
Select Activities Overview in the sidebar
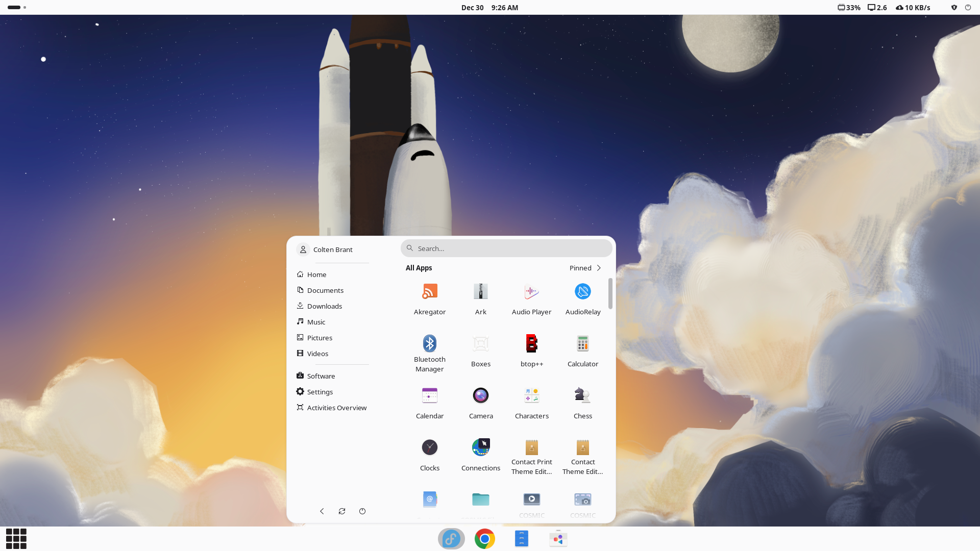pos(336,408)
